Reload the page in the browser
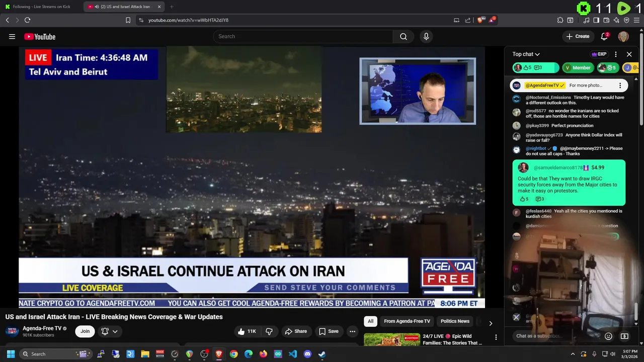 pyautogui.click(x=27, y=20)
